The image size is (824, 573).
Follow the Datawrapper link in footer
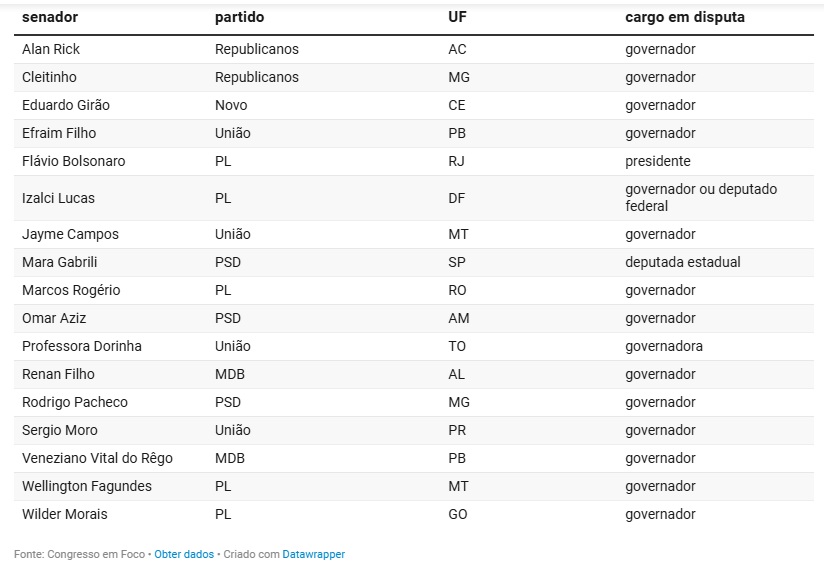click(313, 554)
